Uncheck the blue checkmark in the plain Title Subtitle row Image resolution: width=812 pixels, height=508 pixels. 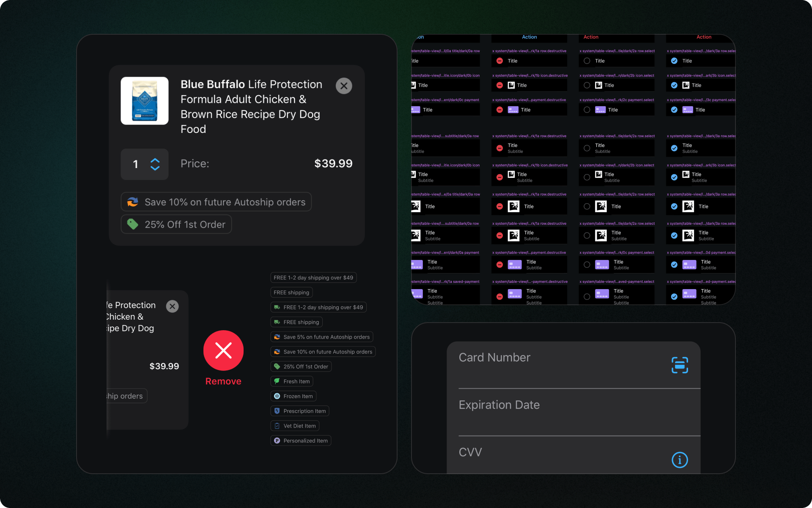(674, 148)
